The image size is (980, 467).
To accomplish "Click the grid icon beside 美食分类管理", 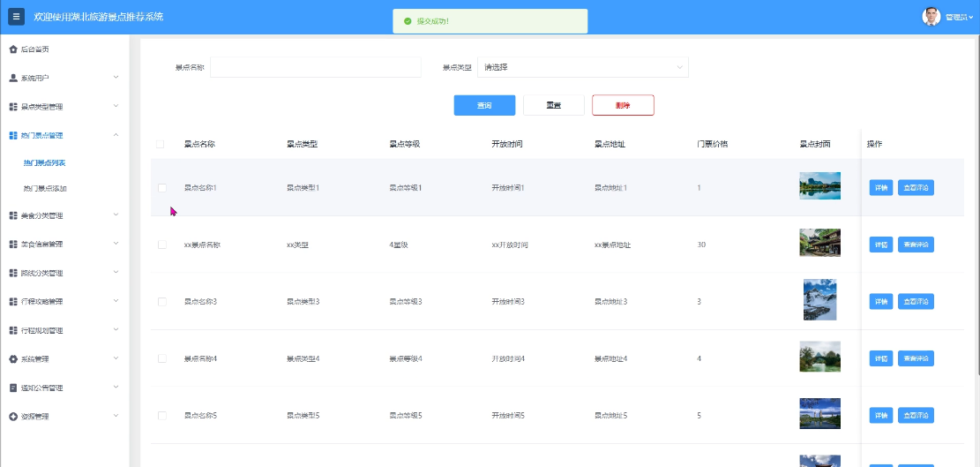I will coord(13,215).
